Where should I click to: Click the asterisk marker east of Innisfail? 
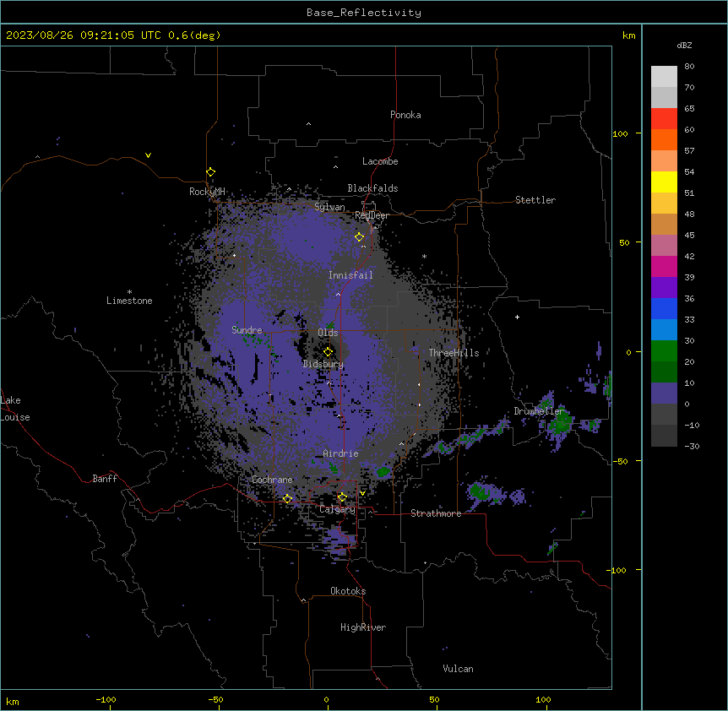pyautogui.click(x=424, y=256)
